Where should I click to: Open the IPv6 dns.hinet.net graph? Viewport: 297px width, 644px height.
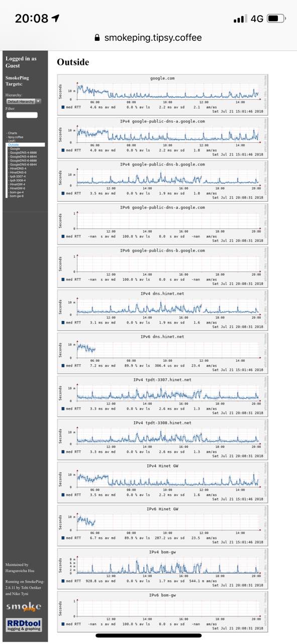(x=163, y=353)
